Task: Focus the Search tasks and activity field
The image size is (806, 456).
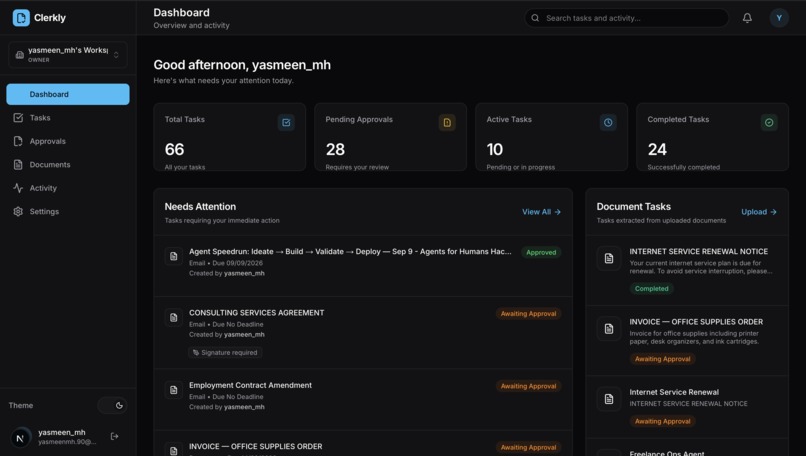Action: [626, 18]
